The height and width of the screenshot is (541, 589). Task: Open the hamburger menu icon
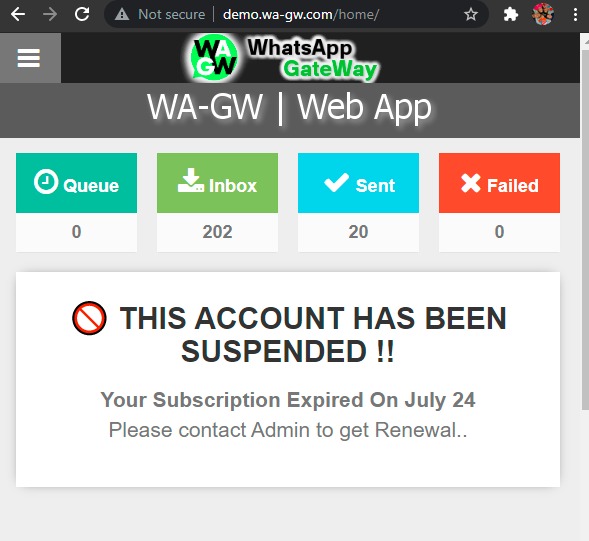point(29,58)
